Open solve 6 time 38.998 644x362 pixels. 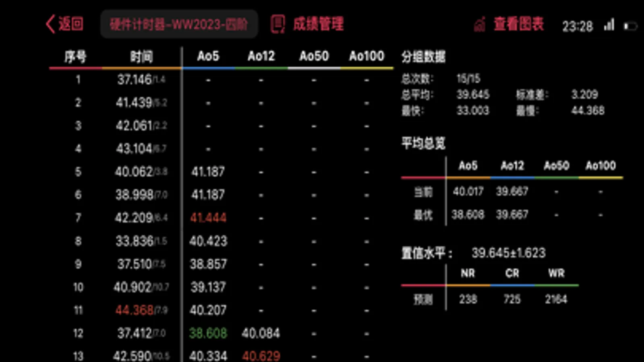click(x=134, y=195)
